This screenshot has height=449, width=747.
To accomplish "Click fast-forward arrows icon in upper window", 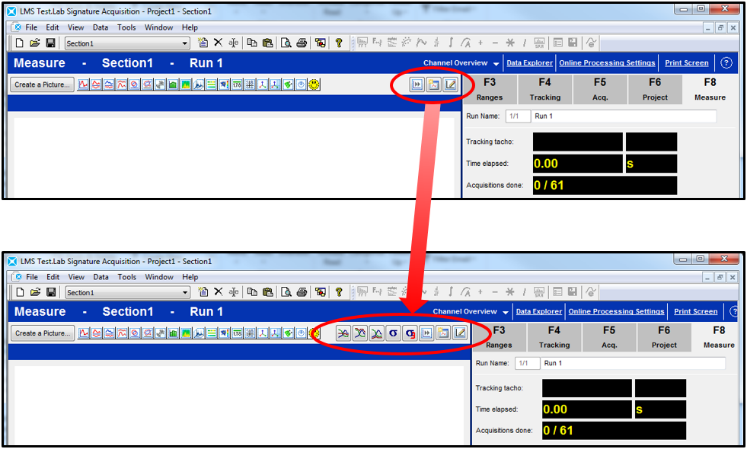I will [x=417, y=85].
